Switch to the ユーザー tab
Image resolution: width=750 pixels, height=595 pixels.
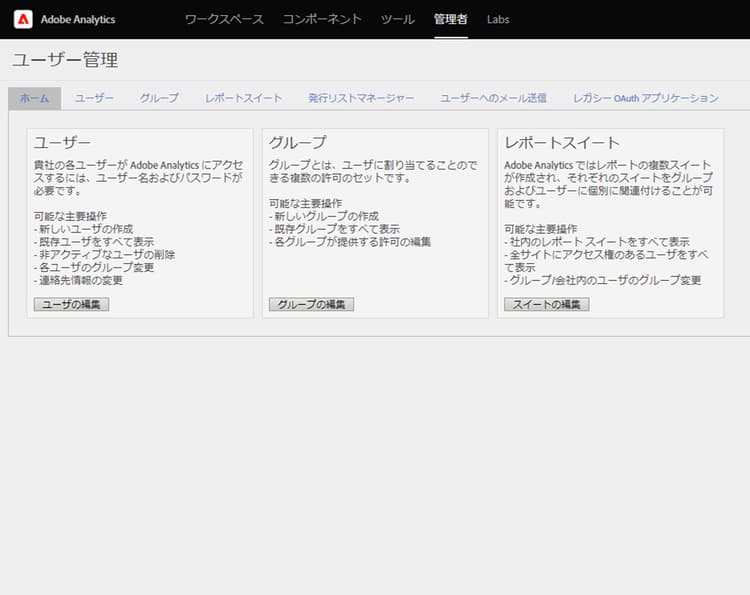tap(94, 99)
